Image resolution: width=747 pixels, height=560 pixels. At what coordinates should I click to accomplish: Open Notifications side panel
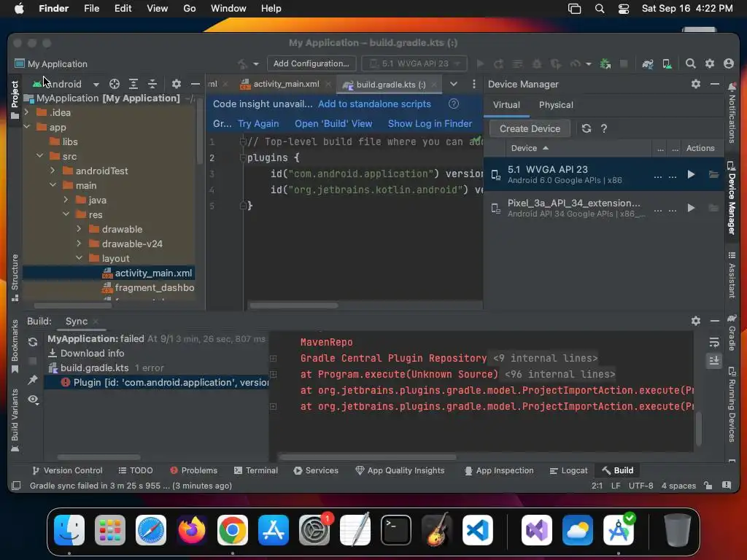pyautogui.click(x=732, y=112)
